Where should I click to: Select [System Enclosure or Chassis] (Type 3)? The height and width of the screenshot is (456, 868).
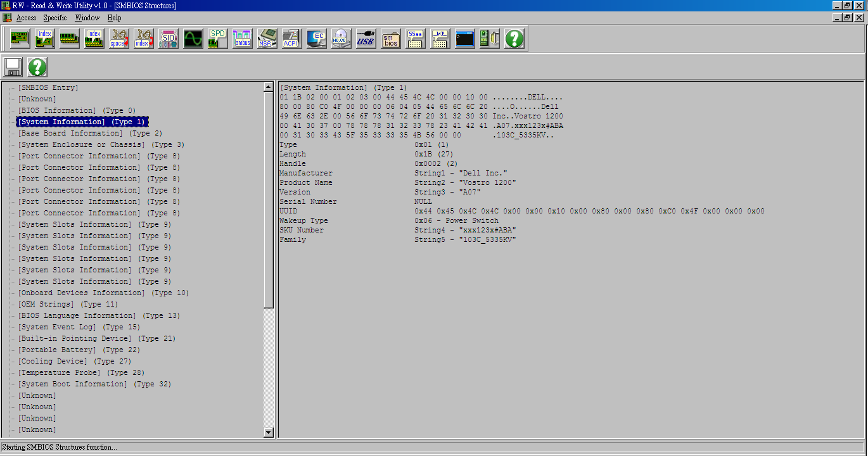(x=101, y=144)
